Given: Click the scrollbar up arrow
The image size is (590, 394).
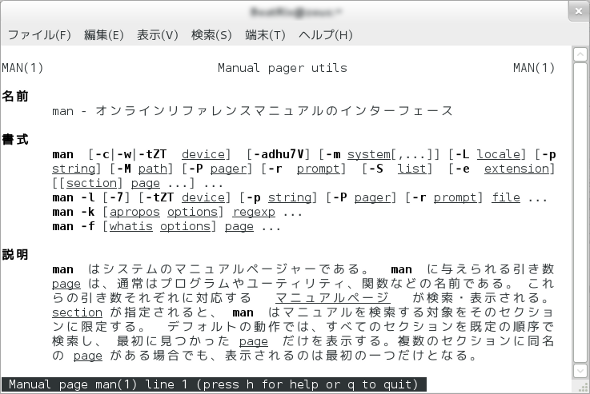Looking at the screenshot, I should pyautogui.click(x=580, y=55).
